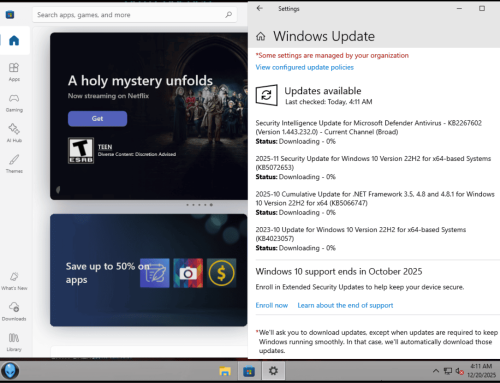Open Themes in the Store sidebar

point(14,164)
